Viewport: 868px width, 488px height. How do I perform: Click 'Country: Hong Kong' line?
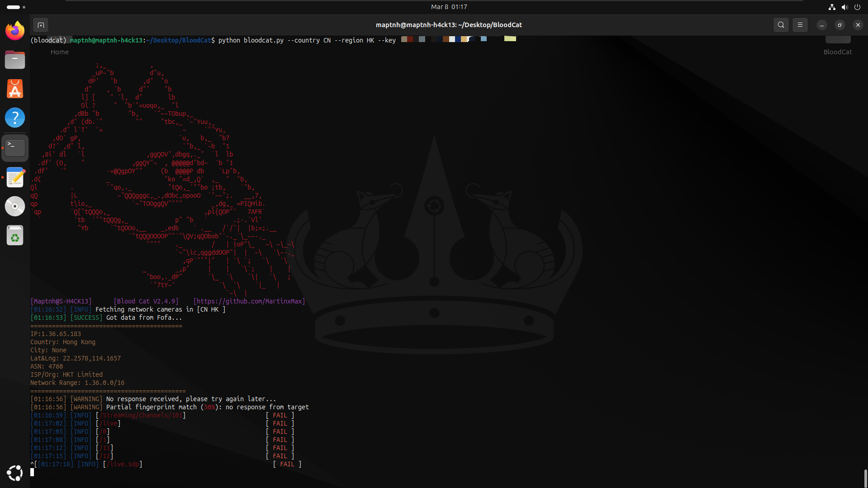point(63,342)
